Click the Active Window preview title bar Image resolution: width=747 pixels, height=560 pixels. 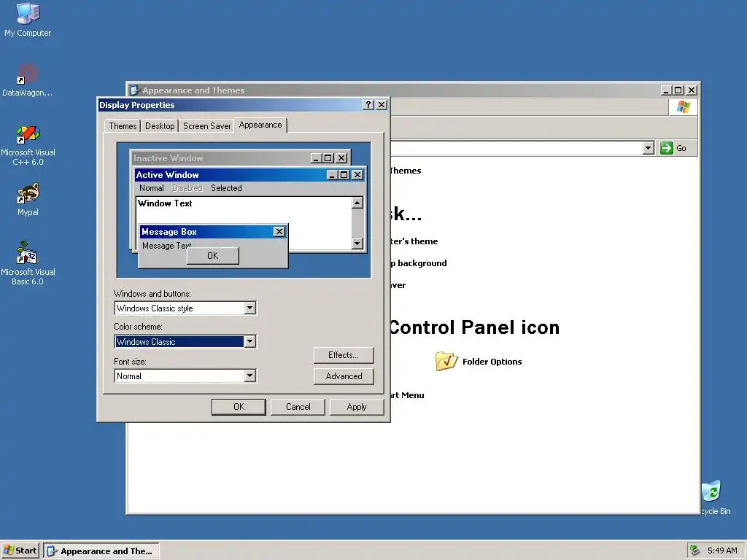tap(230, 175)
